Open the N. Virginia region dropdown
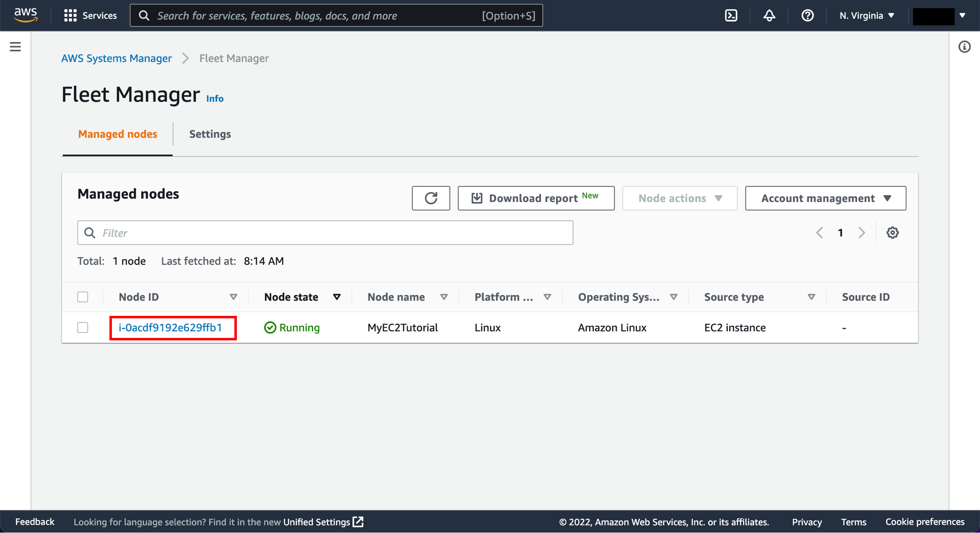The image size is (980, 533). click(866, 16)
